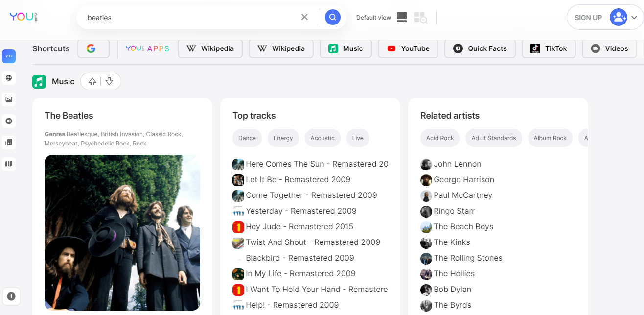Click Paul McCartney's avatar image
Viewport: 644px width, 315px height.
pyautogui.click(x=426, y=196)
